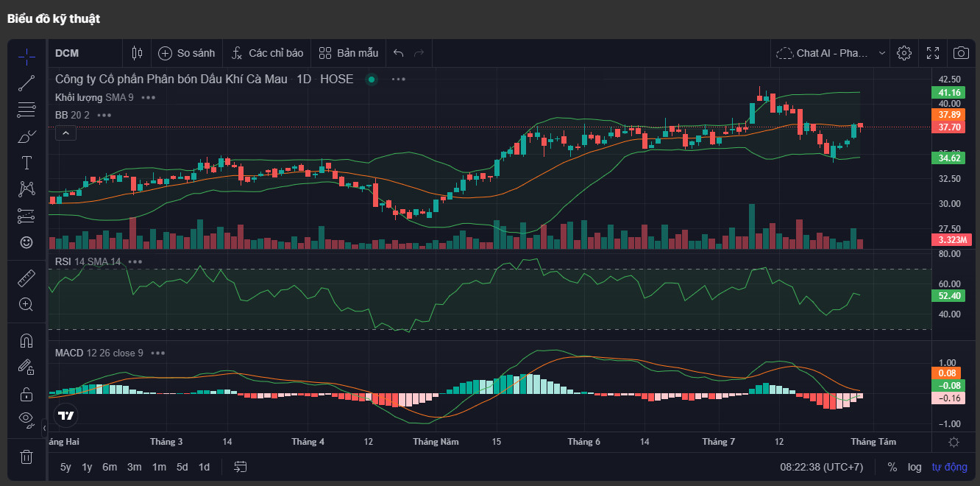Screen dimensions: 980x486
Task: Click the 'So sánh' compare button
Action: [x=186, y=53]
